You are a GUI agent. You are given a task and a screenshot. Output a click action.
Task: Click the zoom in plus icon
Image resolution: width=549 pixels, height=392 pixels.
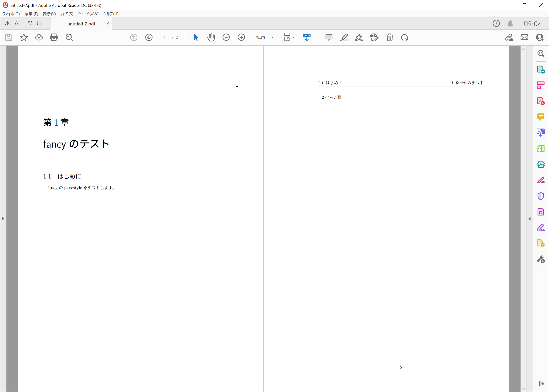pos(241,37)
